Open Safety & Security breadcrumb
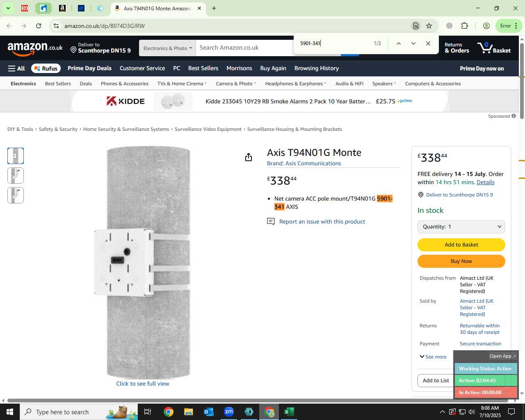This screenshot has height=420, width=525. point(58,129)
